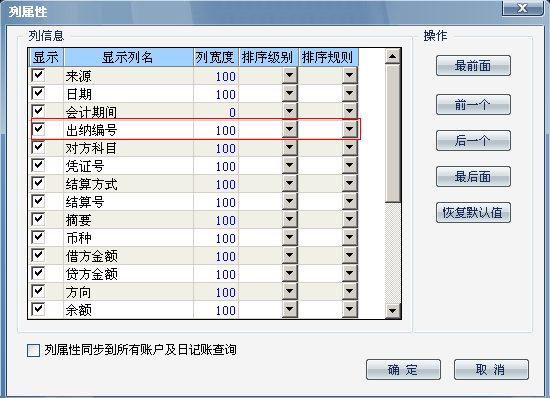Screen dimensions: 550x398
Task: Open 排序规则 dropdown for 日期 row
Action: click(350, 93)
